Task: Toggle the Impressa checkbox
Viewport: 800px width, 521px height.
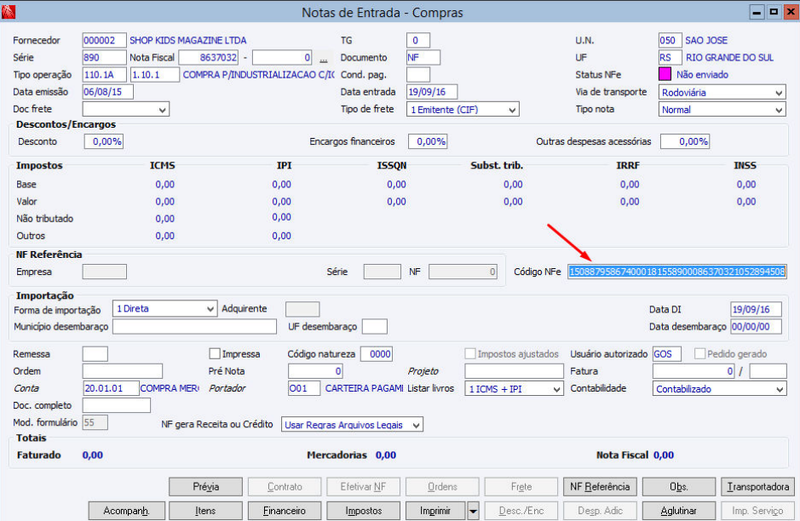Action: tap(215, 354)
